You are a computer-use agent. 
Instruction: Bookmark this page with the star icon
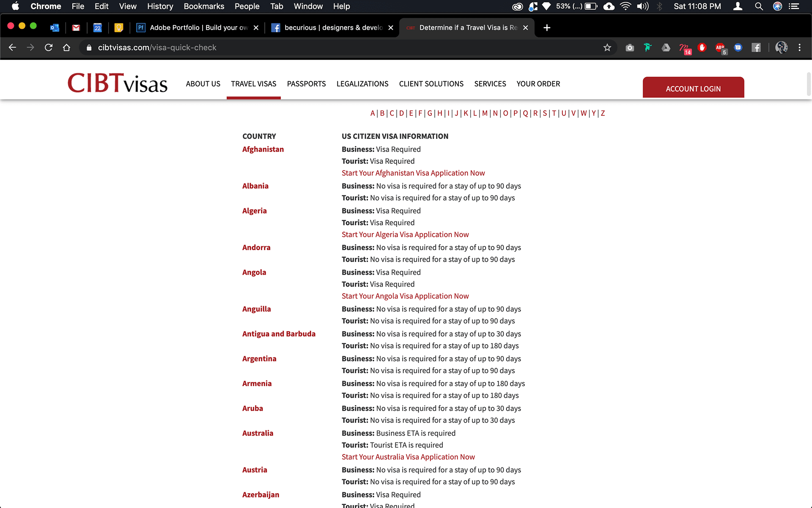click(607, 47)
